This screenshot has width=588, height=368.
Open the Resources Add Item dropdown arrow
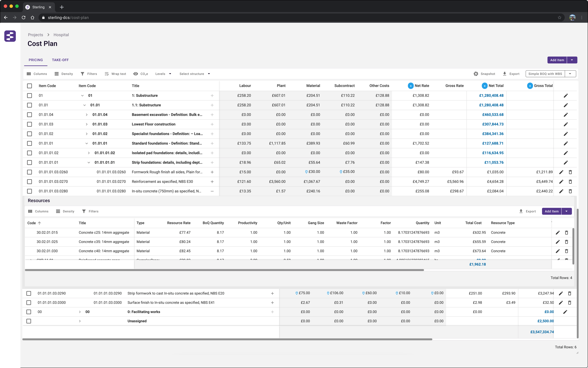(x=566, y=211)
